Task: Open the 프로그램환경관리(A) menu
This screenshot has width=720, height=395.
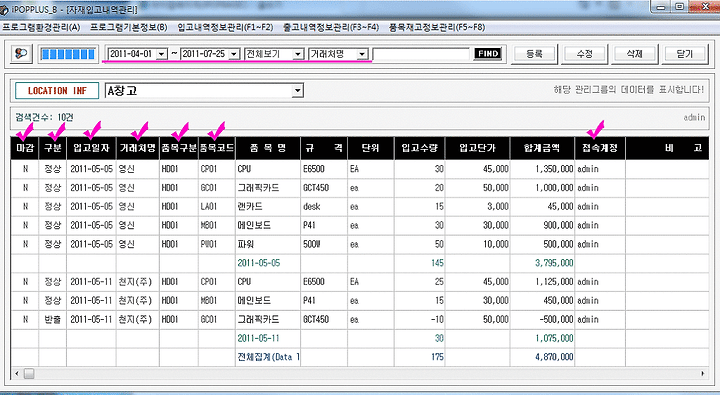Action: click(41, 28)
